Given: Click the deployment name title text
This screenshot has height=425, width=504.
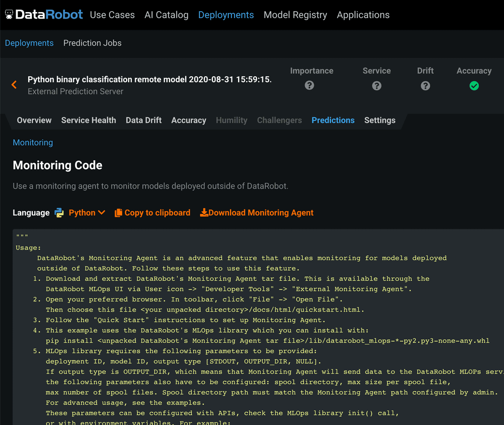Looking at the screenshot, I should [149, 79].
